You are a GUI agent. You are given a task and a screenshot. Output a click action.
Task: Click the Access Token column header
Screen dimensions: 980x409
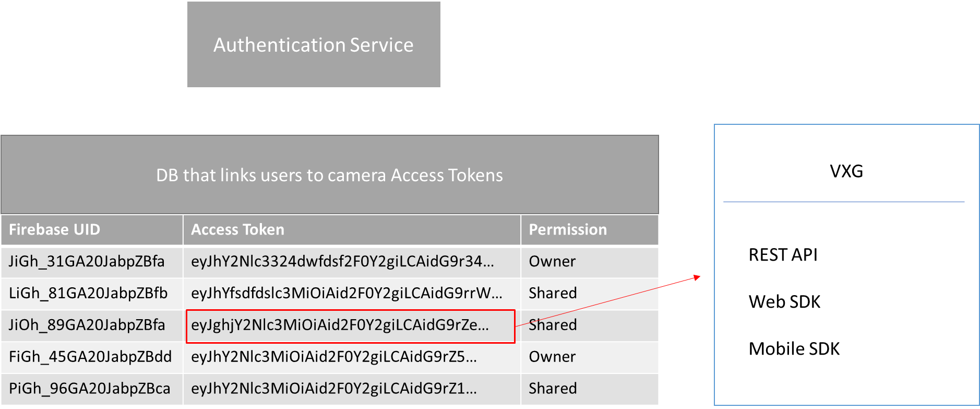click(238, 230)
